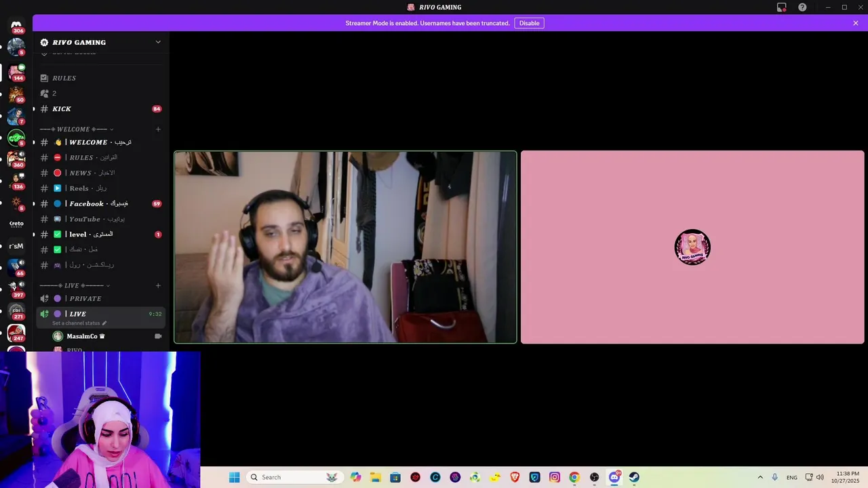Click MasalmCo's camera icon
This screenshot has width=868, height=488.
point(158,336)
